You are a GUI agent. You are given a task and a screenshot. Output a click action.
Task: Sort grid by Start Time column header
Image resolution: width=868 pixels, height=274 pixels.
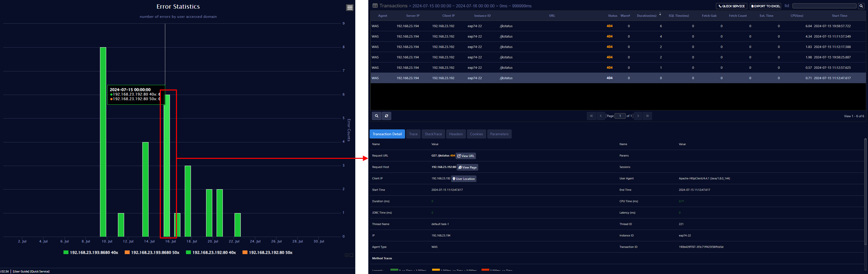[x=839, y=16]
